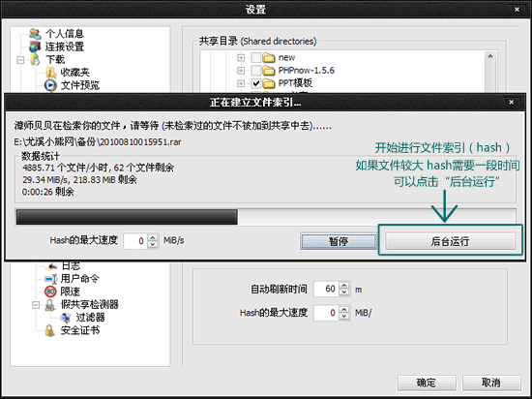Click the file indexing progress bar

[266, 217]
